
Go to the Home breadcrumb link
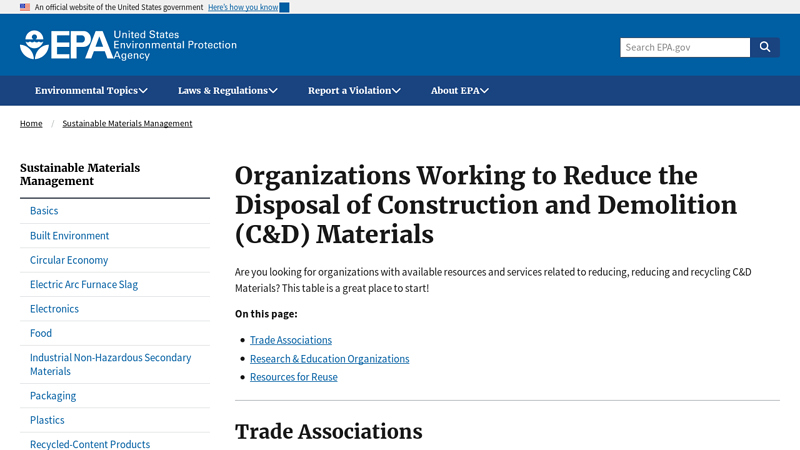31,123
